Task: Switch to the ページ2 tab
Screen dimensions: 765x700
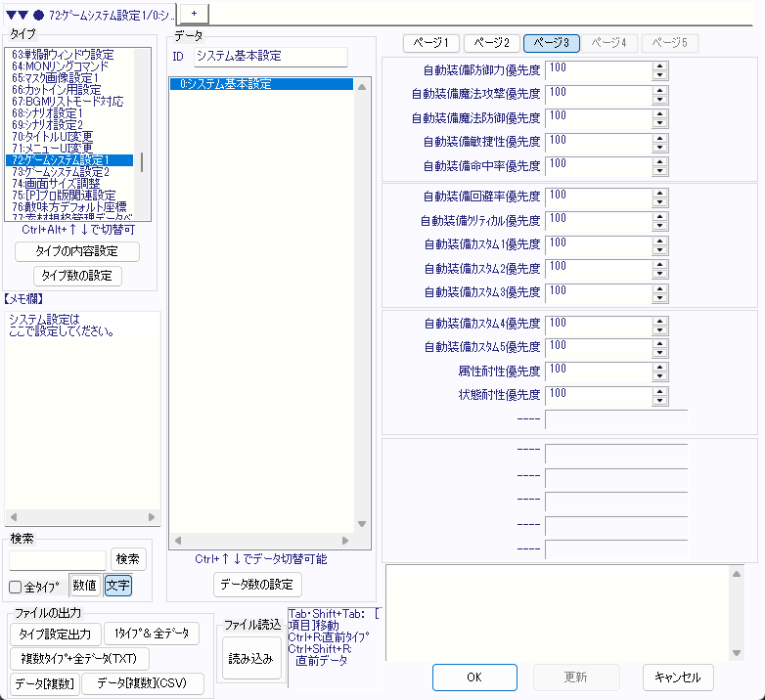Action: [x=492, y=43]
